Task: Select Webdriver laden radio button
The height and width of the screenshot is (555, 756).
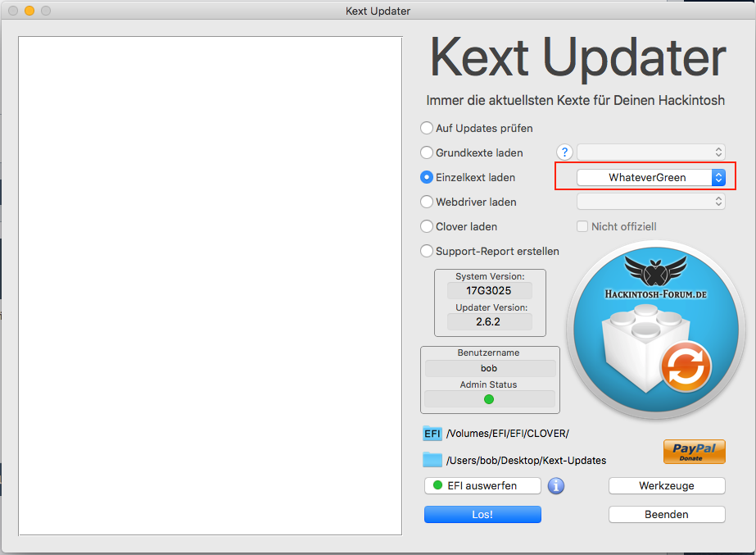Action: [426, 202]
